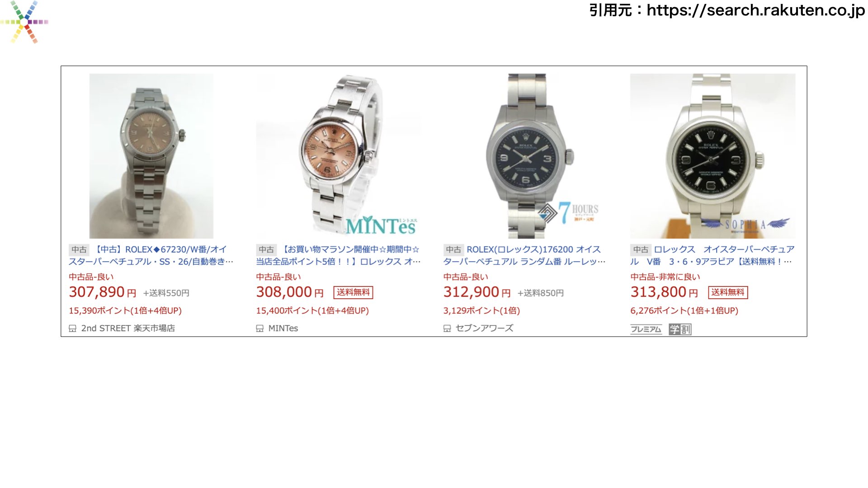The image size is (868, 488).
Task: Click the shop icon beside 2nd STREET 楽天市場店
Action: tap(72, 328)
